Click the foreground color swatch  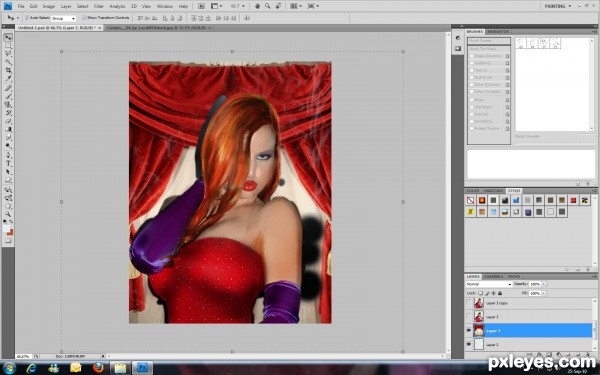click(7, 228)
